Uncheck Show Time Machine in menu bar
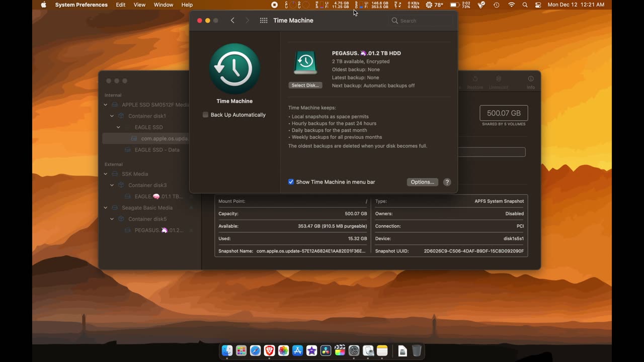Image resolution: width=644 pixels, height=362 pixels. 291,182
